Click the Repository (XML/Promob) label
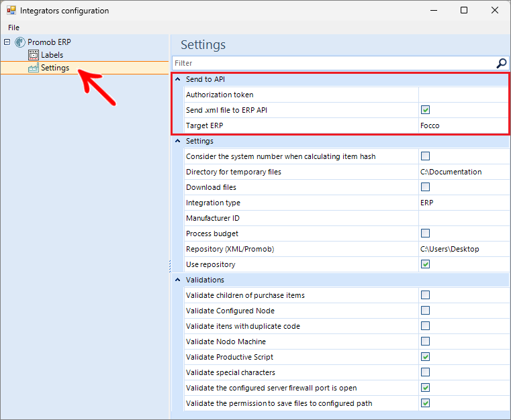 230,249
